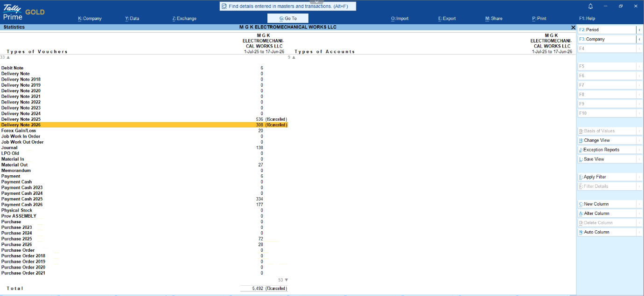The width and height of the screenshot is (644, 296).
Task: Select the Debit Note row
Action: tap(144, 68)
